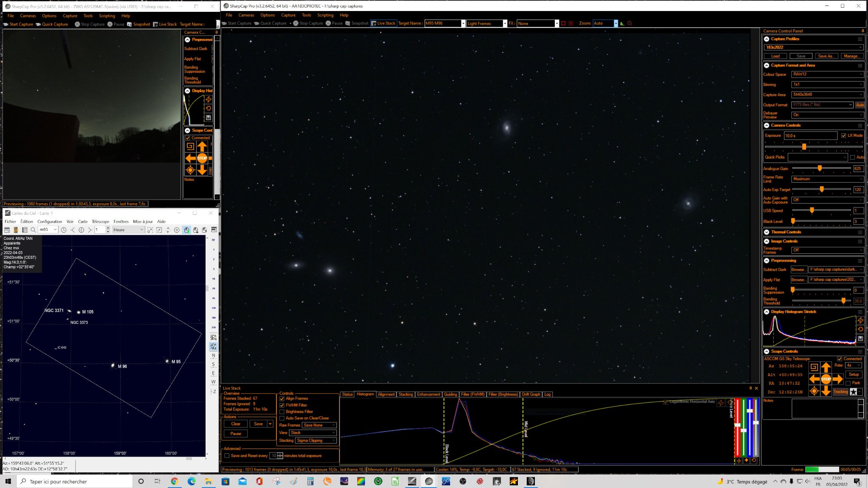
Task: Click the Clear button in Live Stack Actions
Action: (236, 424)
